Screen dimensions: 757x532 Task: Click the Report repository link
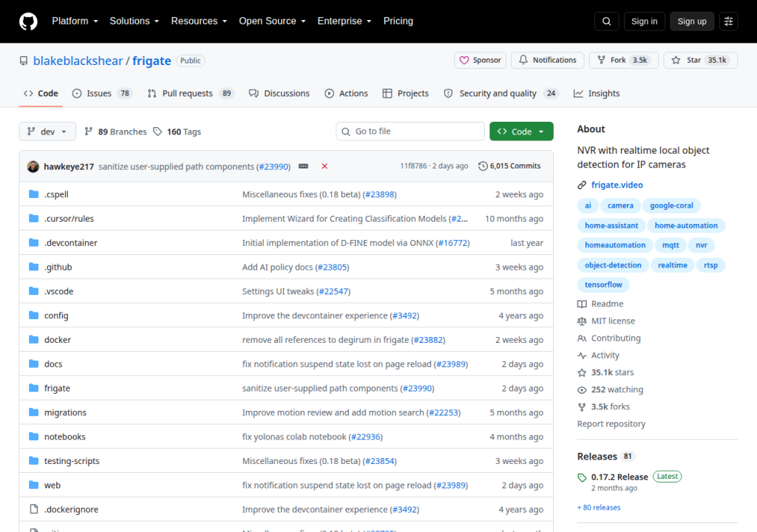coord(611,424)
